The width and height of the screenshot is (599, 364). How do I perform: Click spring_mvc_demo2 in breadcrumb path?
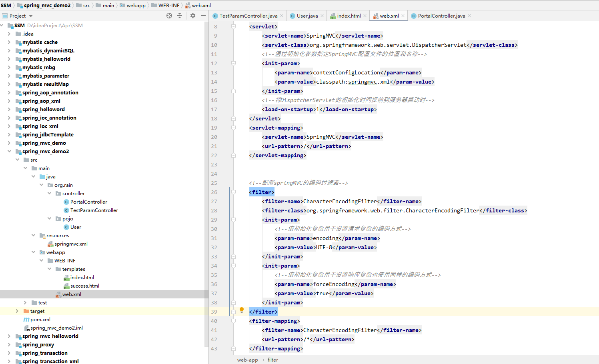coord(47,5)
